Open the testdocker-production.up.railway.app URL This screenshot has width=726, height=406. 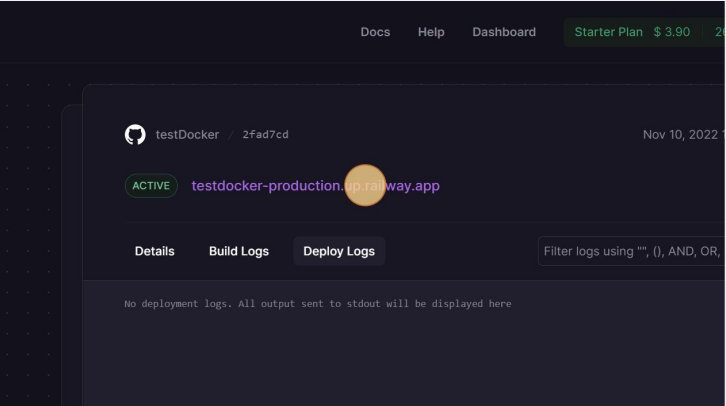click(x=315, y=186)
